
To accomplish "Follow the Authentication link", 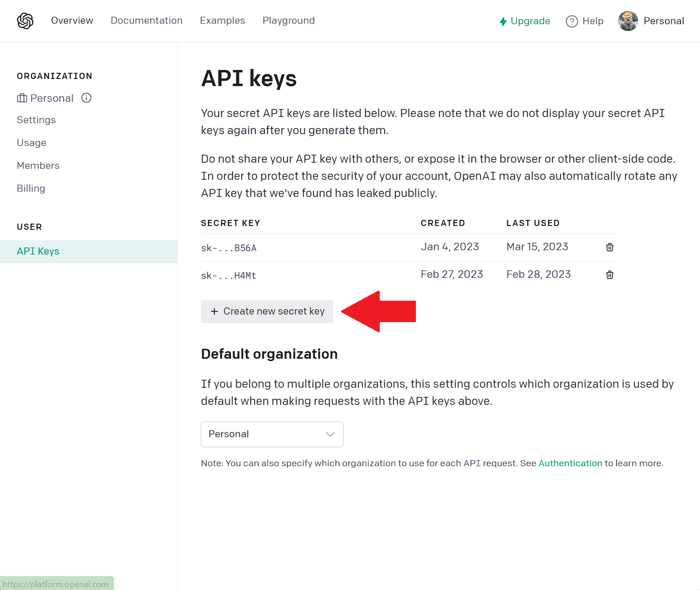I will (570, 463).
